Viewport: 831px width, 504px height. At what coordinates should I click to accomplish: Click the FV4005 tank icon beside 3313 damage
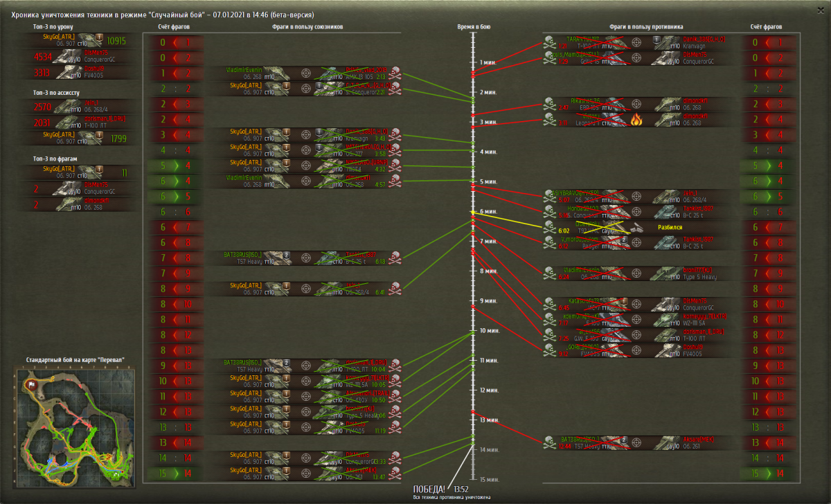(x=69, y=72)
